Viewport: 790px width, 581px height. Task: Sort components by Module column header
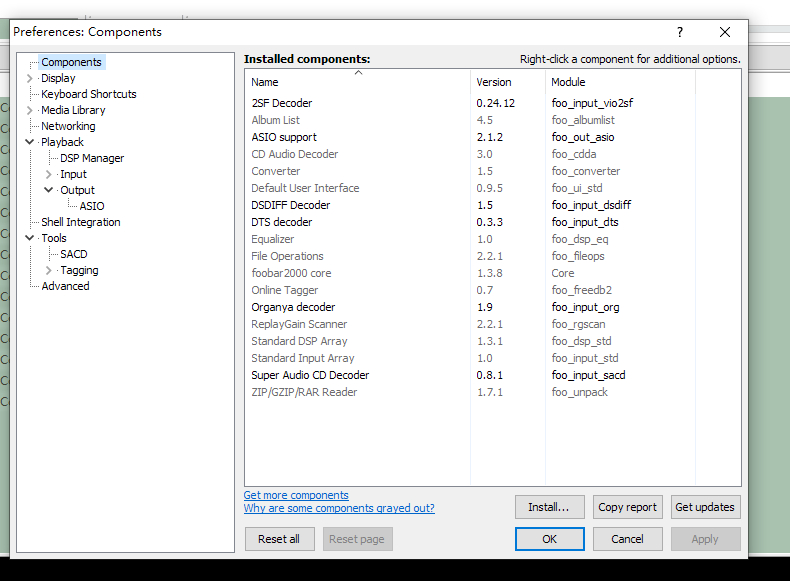click(620, 82)
